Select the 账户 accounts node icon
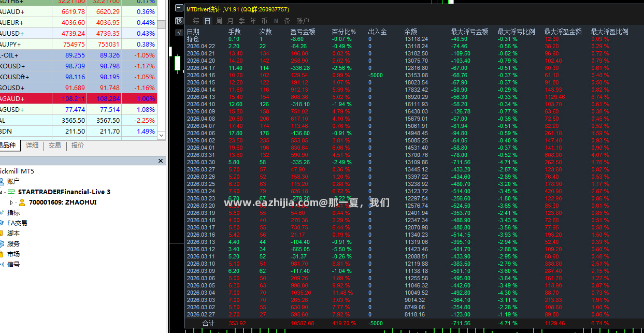The height and width of the screenshot is (333, 644). click(2, 181)
